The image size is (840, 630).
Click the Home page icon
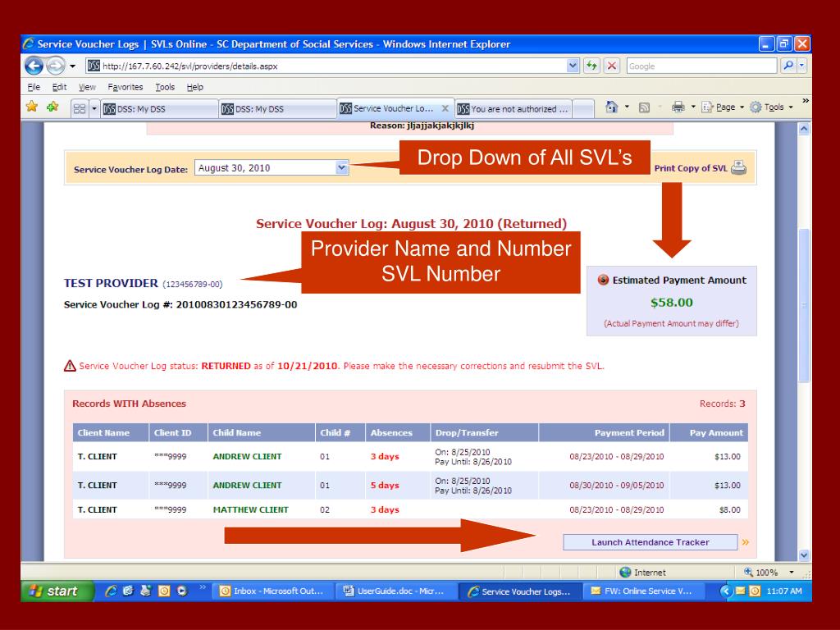coord(611,107)
